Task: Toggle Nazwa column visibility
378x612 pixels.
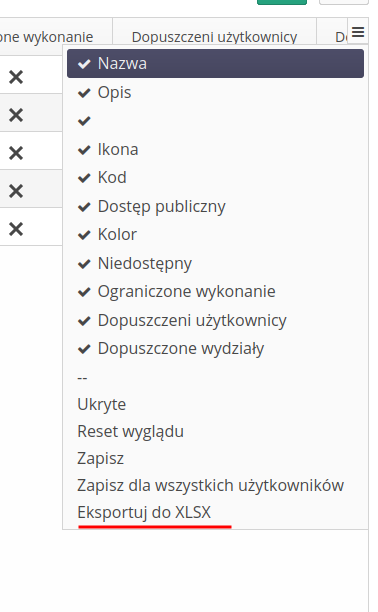Action: point(215,64)
